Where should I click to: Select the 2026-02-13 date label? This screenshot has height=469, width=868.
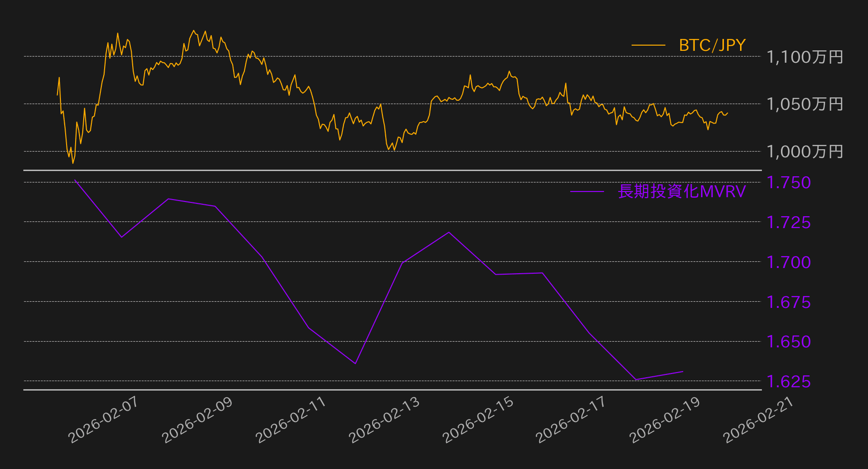pos(384,420)
